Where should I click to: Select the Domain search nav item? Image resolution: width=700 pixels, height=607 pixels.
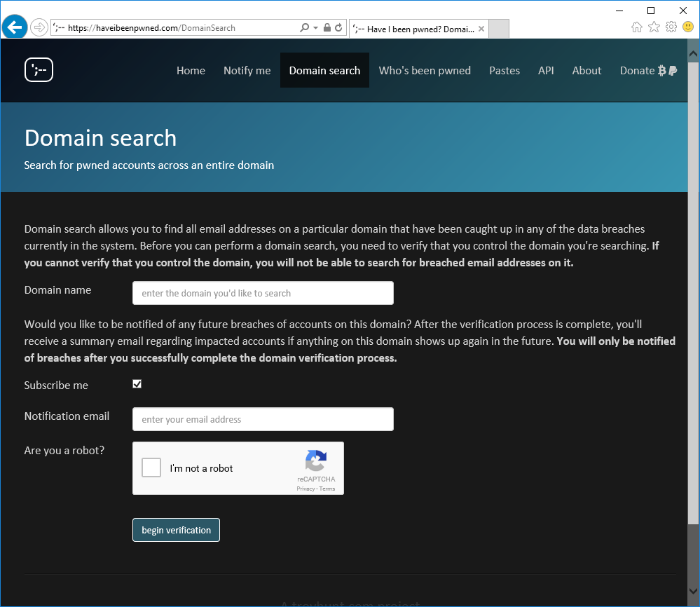324,70
